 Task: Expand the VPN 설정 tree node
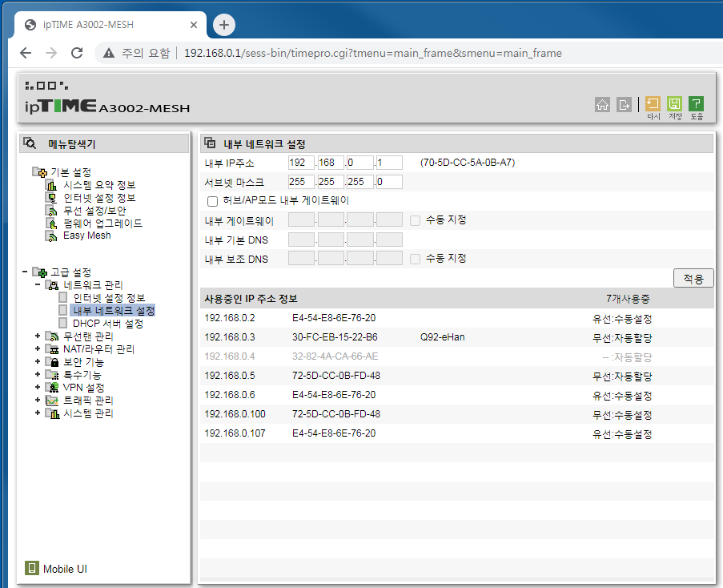(38, 388)
